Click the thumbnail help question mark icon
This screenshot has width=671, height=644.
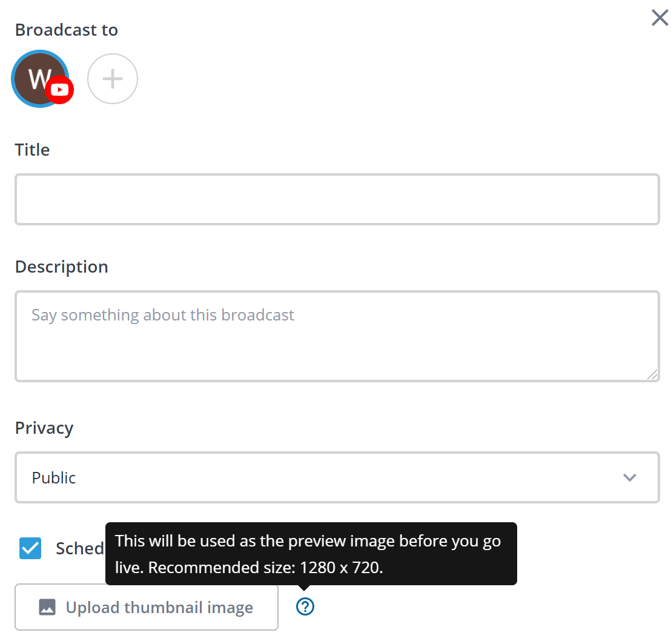(305, 606)
